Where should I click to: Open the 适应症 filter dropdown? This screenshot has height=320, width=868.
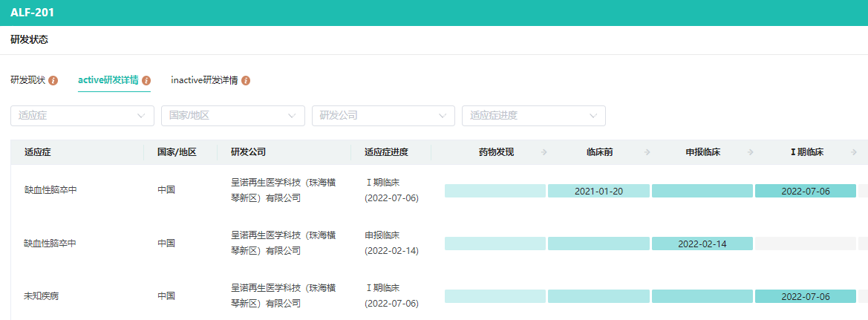pos(82,116)
